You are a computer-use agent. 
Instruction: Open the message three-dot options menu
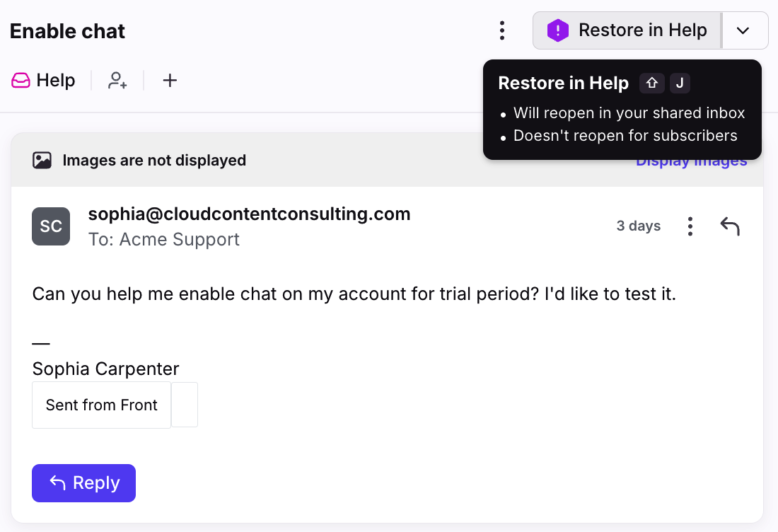pyautogui.click(x=690, y=226)
